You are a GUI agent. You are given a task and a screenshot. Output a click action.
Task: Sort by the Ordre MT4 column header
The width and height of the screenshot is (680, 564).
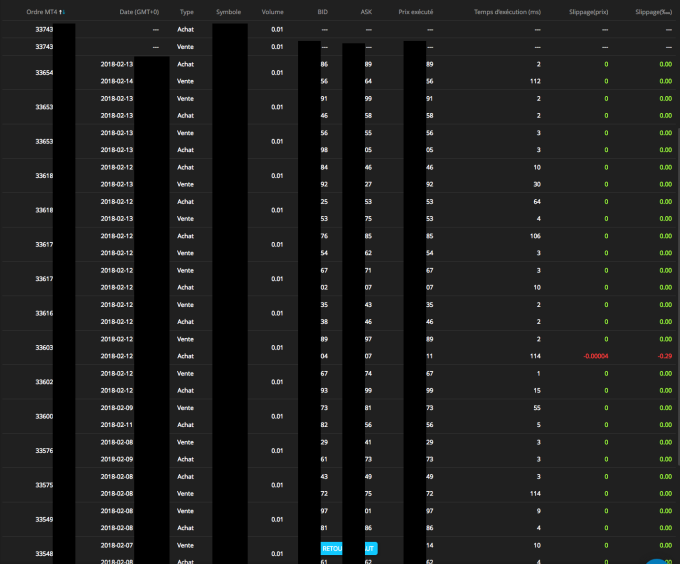tap(42, 12)
